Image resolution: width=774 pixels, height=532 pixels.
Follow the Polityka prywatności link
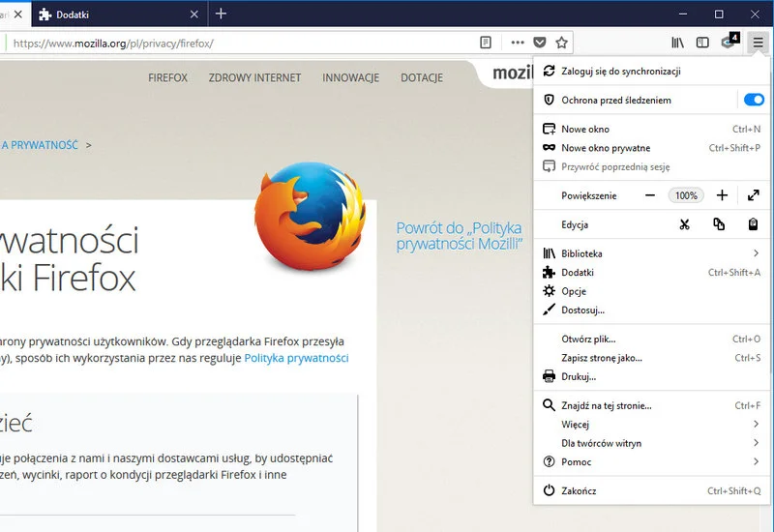[x=296, y=358]
